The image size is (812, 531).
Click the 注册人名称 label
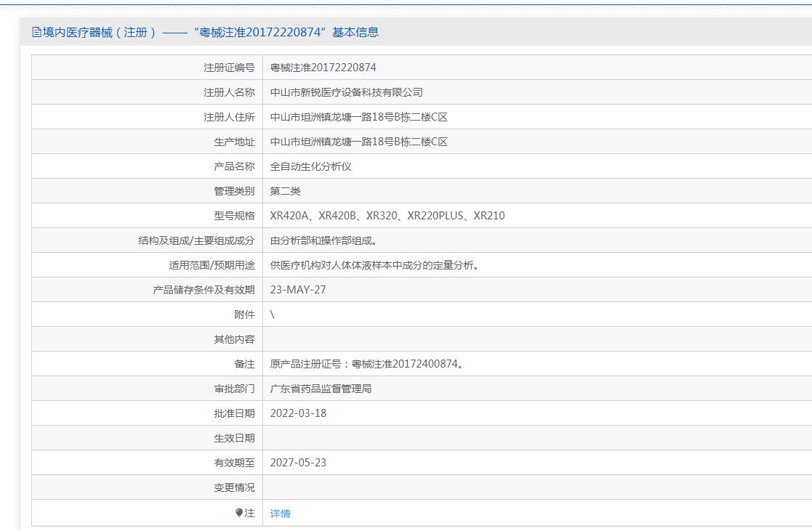[x=230, y=92]
